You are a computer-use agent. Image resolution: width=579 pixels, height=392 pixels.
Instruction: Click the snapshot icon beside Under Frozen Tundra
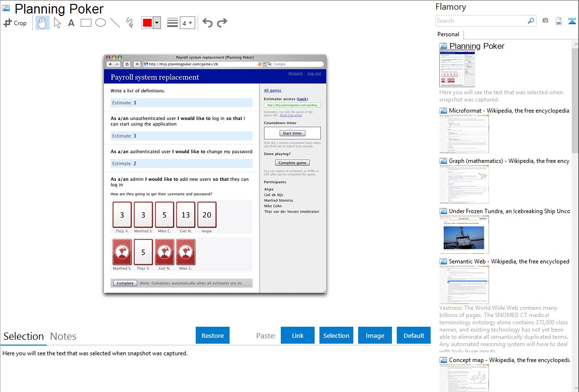coord(444,211)
